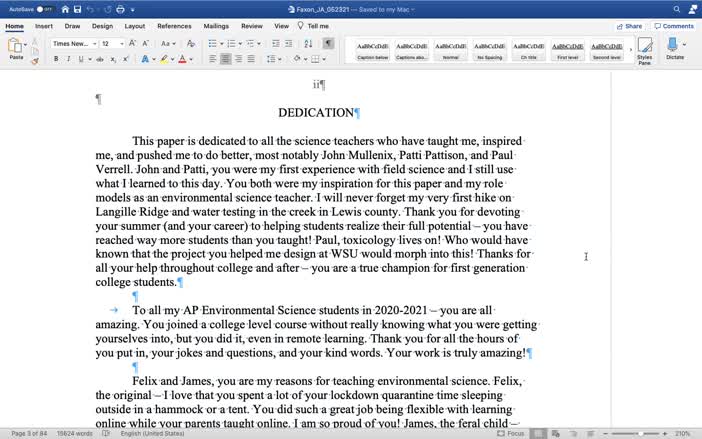Screen dimensions: 702x439
Task: Click the Share button
Action: click(629, 26)
